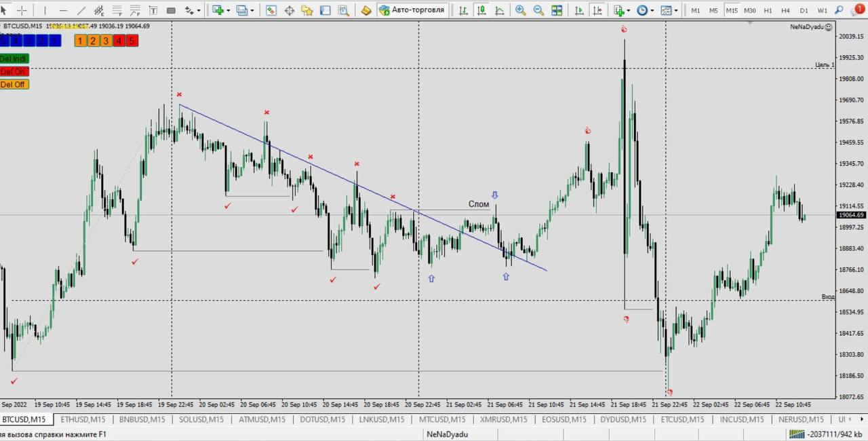Select the Crosshair cursor tool
The width and height of the screenshot is (868, 441).
click(x=22, y=10)
